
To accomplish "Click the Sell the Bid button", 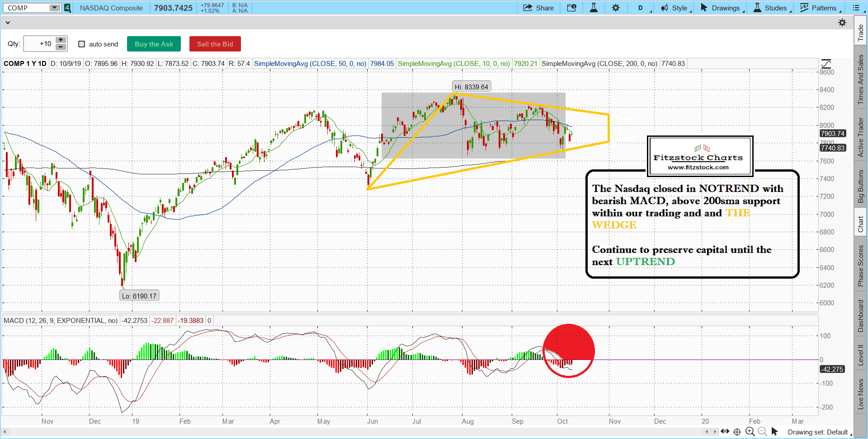I will click(x=215, y=44).
